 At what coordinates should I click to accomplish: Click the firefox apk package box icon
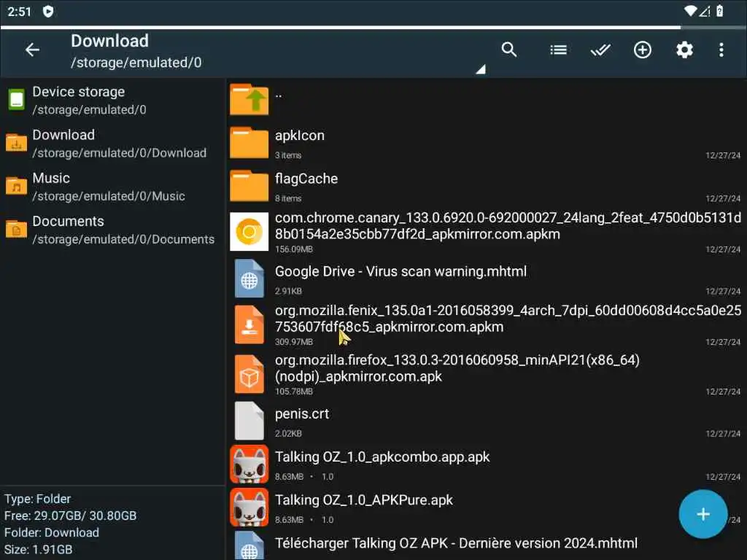coord(249,374)
